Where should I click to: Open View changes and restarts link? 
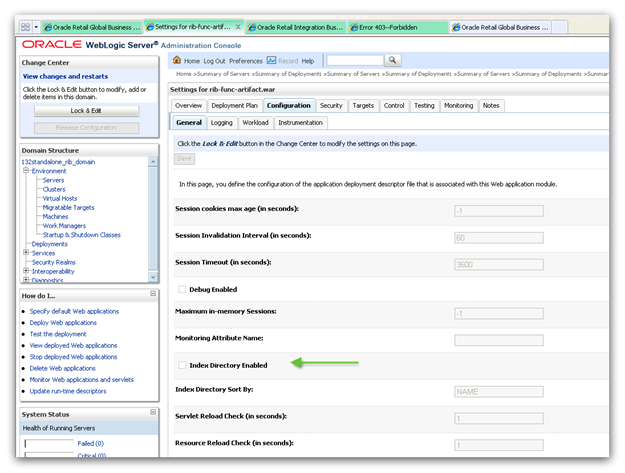pos(65,76)
